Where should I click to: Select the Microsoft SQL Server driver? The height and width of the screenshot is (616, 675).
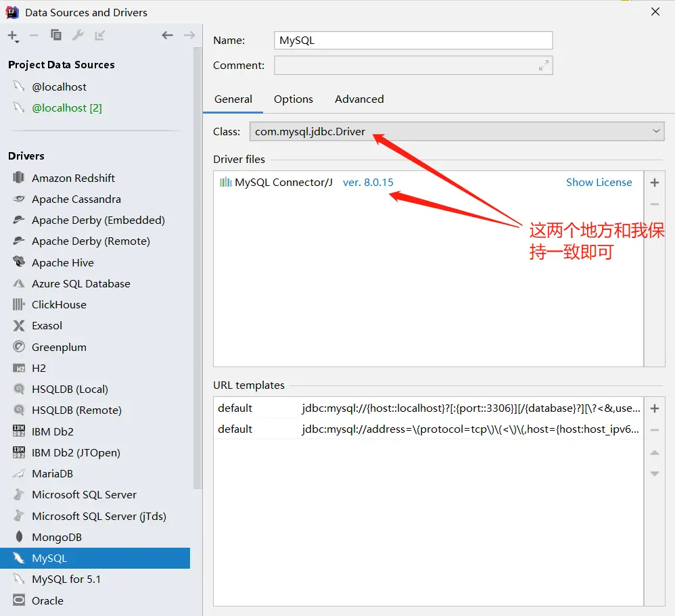click(x=84, y=494)
